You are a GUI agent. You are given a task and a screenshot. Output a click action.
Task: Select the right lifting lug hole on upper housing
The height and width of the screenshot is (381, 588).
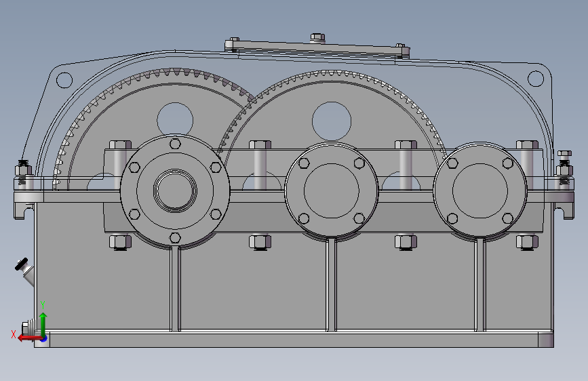[x=536, y=79]
